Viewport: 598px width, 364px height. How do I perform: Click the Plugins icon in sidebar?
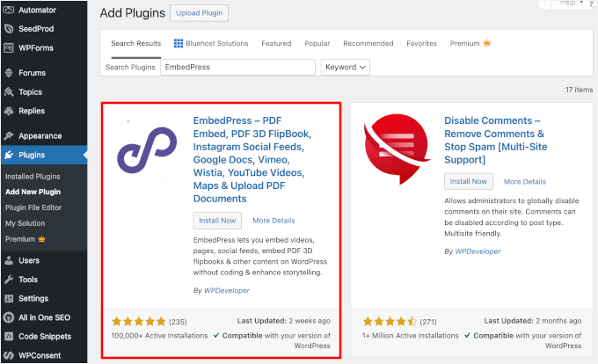coord(9,156)
